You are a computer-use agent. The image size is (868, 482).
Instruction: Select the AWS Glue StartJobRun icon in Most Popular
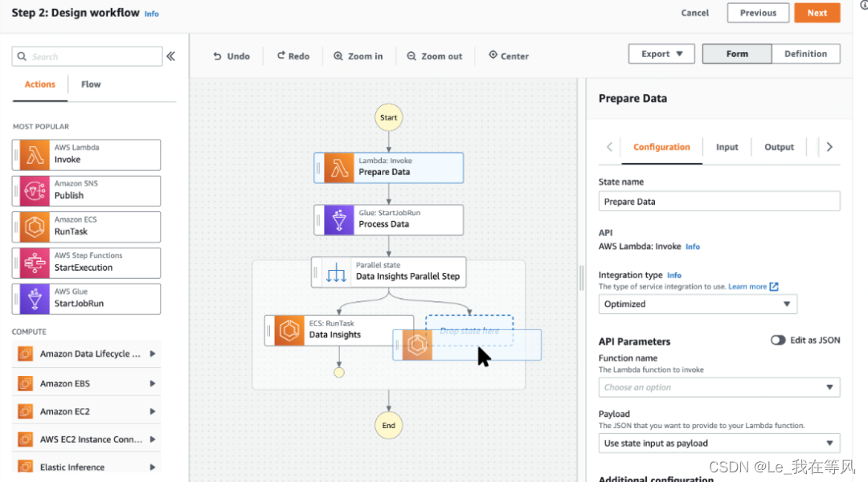click(35, 299)
